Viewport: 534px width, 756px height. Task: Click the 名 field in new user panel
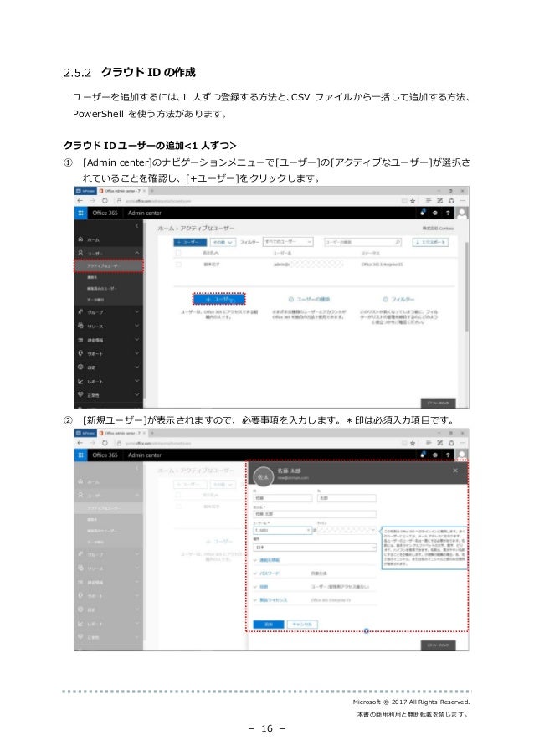[x=347, y=497]
